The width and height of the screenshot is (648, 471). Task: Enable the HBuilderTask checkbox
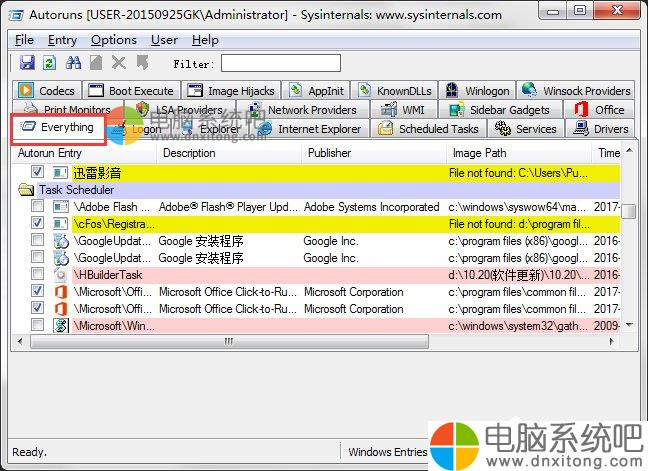(x=37, y=273)
